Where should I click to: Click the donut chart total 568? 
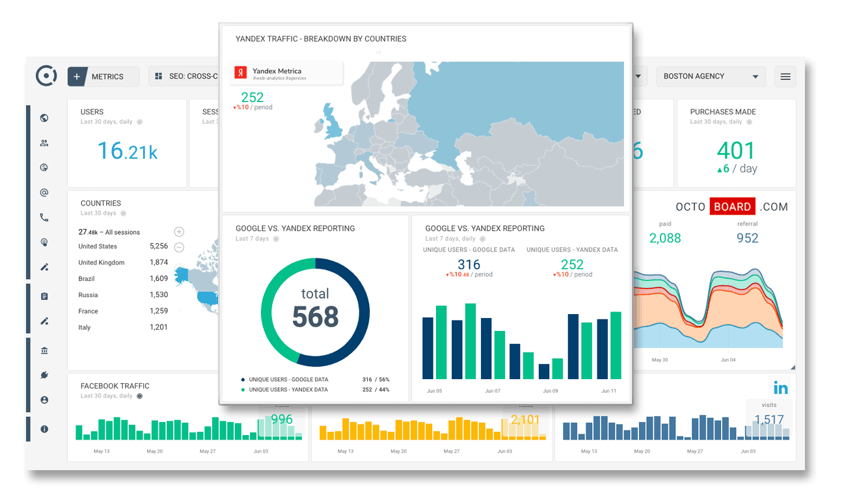[x=315, y=311]
